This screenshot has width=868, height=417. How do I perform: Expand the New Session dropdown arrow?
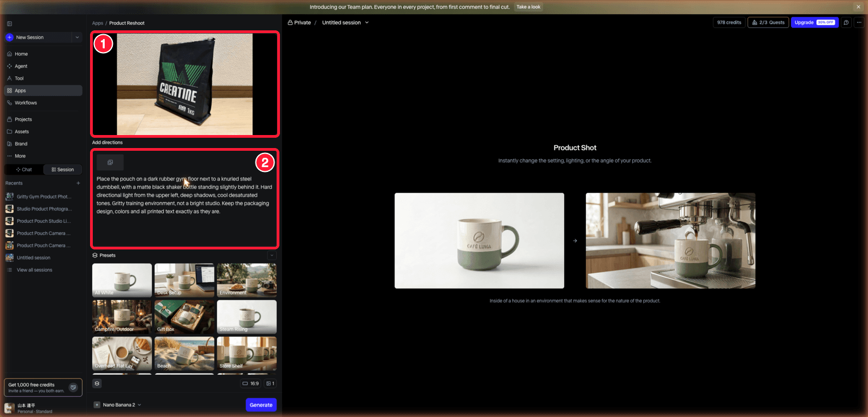(77, 37)
